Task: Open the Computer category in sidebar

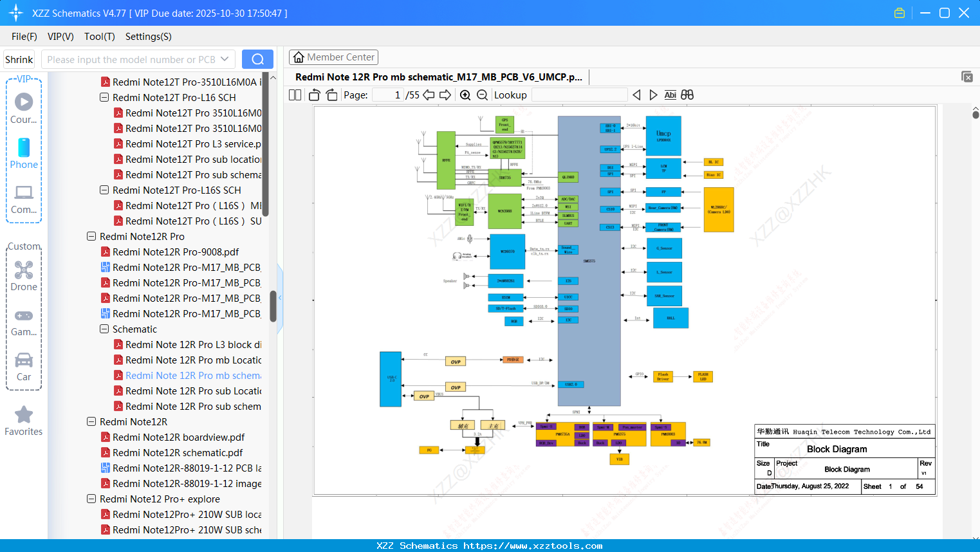Action: (24, 199)
